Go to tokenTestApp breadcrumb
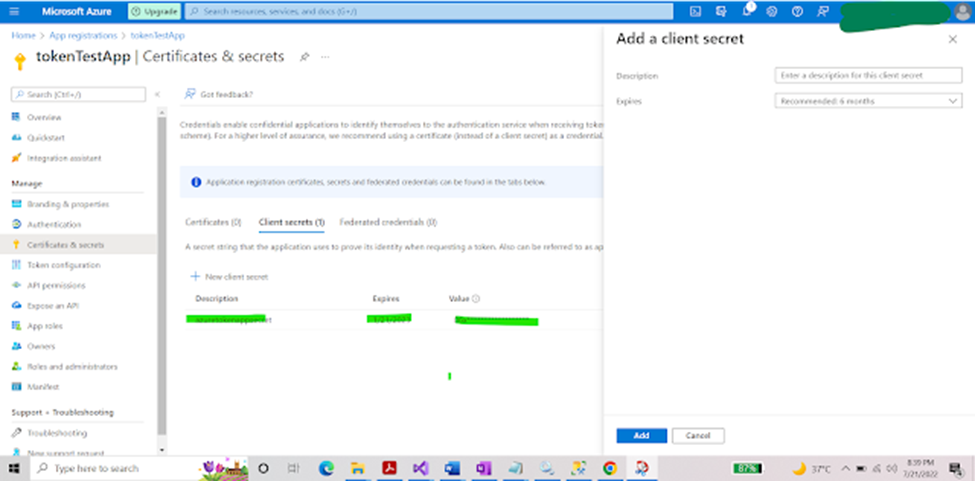The image size is (975, 481). 157,35
